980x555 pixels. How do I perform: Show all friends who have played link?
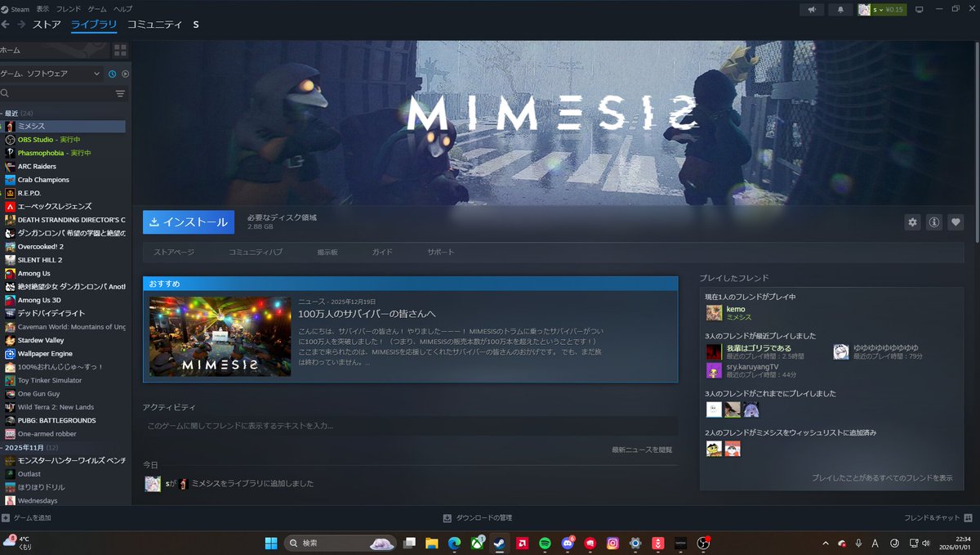coord(882,477)
